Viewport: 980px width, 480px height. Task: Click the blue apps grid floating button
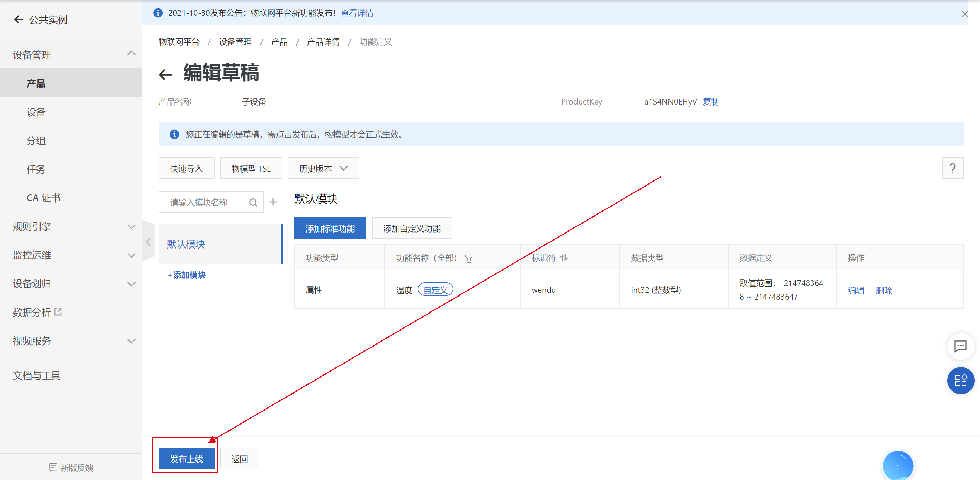click(960, 380)
